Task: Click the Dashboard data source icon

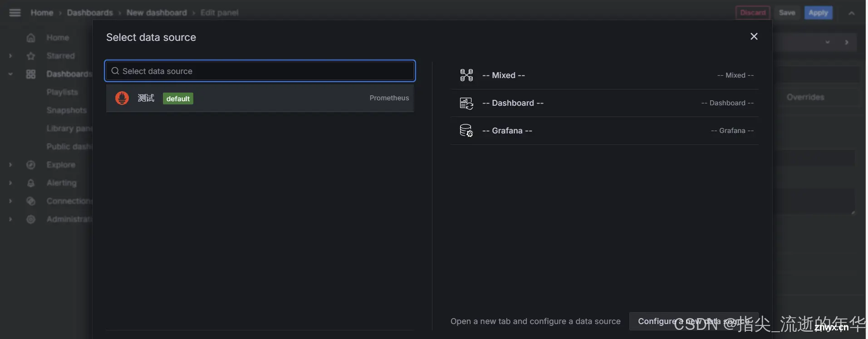Action: click(466, 103)
